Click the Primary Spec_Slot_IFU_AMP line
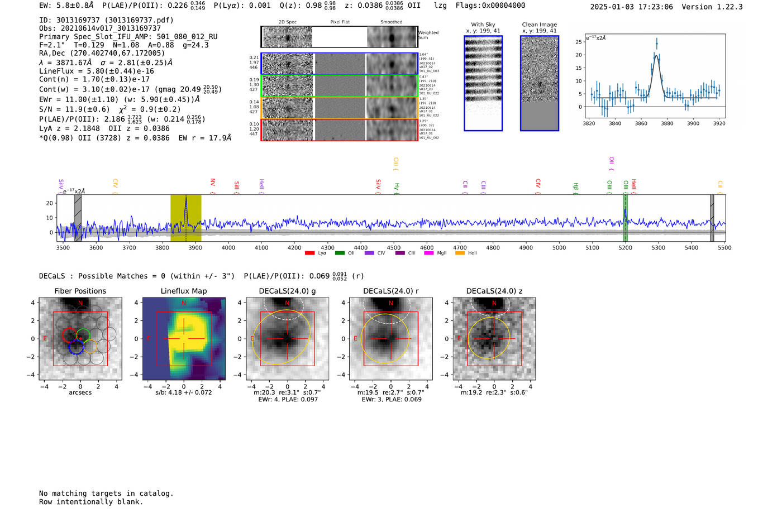Image resolution: width=782 pixels, height=532 pixels. point(128,37)
